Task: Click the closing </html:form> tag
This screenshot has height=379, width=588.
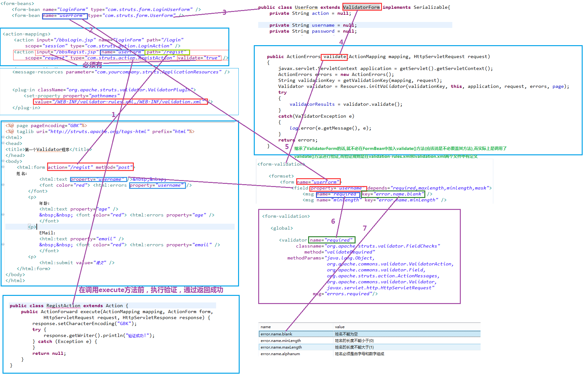Action: [34, 269]
